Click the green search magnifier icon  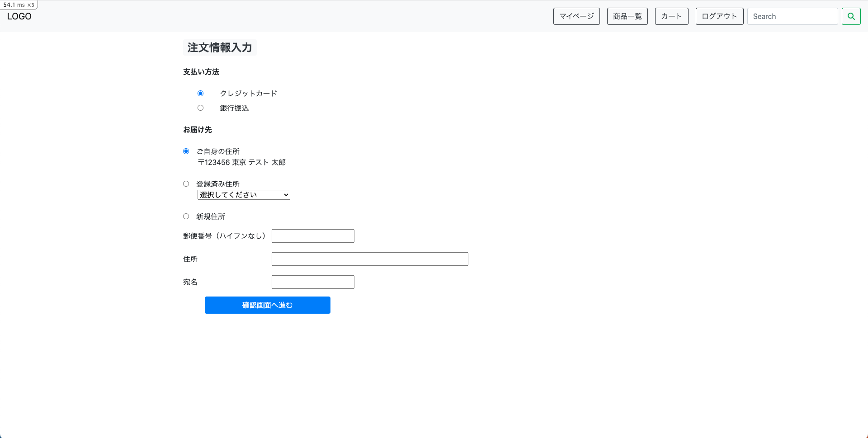tap(851, 16)
